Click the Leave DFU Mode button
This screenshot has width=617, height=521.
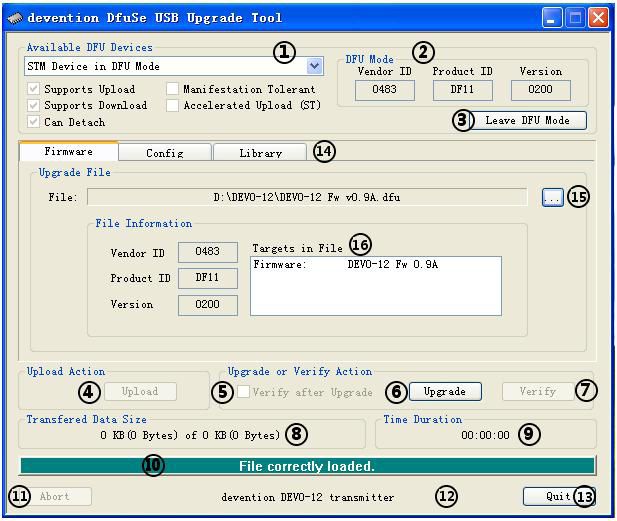pyautogui.click(x=527, y=120)
